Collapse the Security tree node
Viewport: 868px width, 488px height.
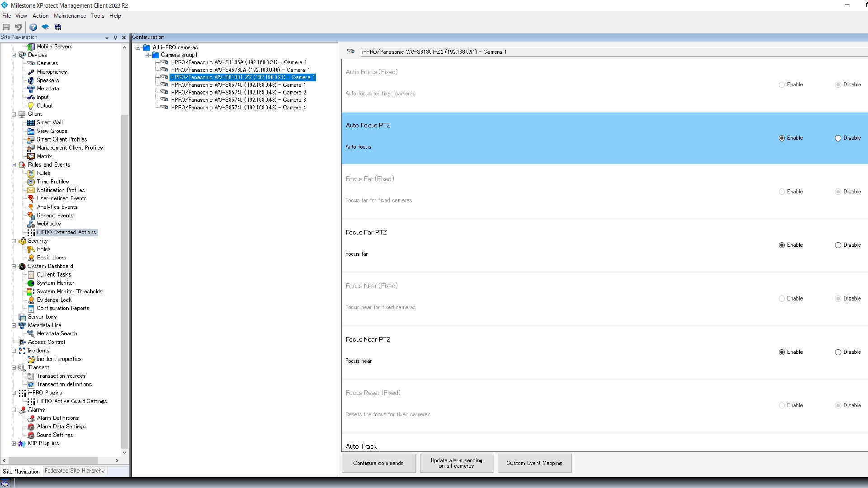pyautogui.click(x=14, y=241)
